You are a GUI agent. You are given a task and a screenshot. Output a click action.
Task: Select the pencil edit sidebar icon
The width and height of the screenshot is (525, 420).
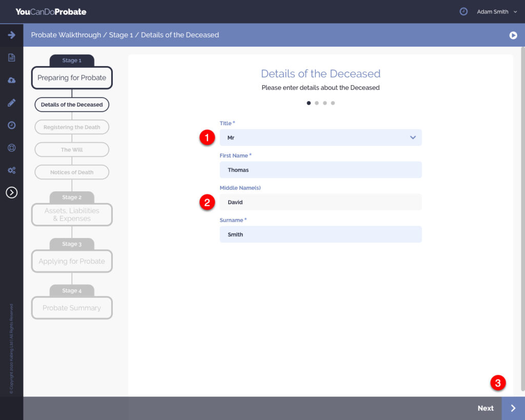(x=11, y=103)
